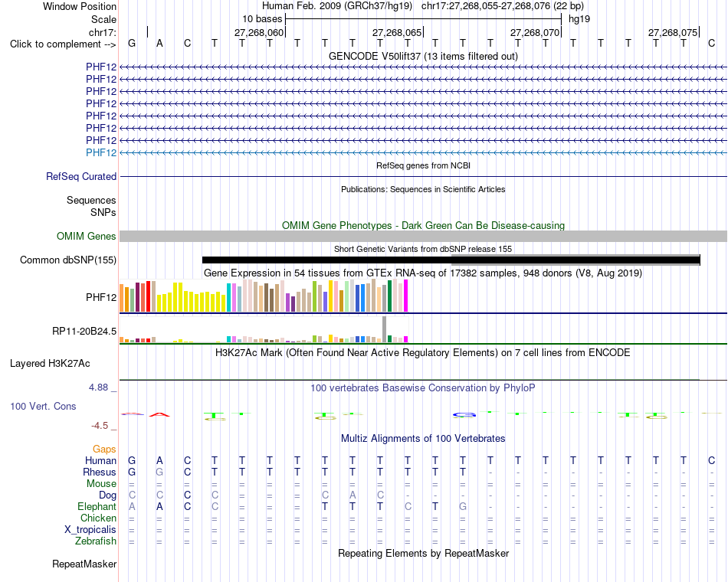Open the light blue PHF12 transcript label
Screen dimensions: 728x582
(100, 152)
